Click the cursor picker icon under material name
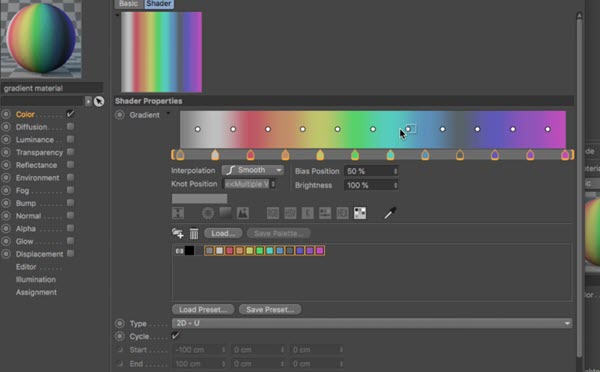The height and width of the screenshot is (372, 600). pos(99,101)
